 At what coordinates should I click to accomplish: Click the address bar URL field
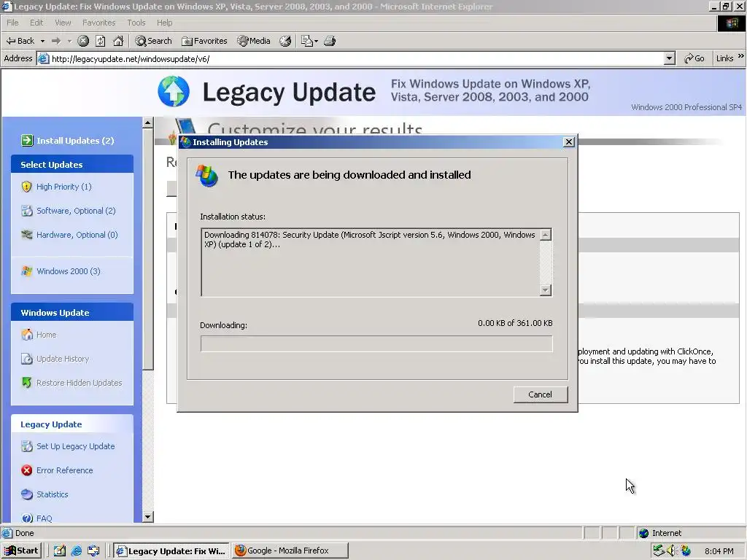(x=350, y=58)
